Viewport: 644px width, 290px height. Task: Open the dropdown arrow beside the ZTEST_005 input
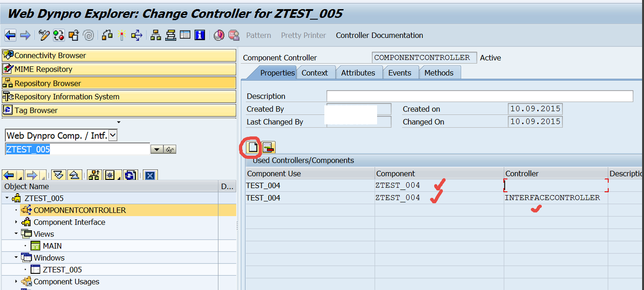[157, 149]
